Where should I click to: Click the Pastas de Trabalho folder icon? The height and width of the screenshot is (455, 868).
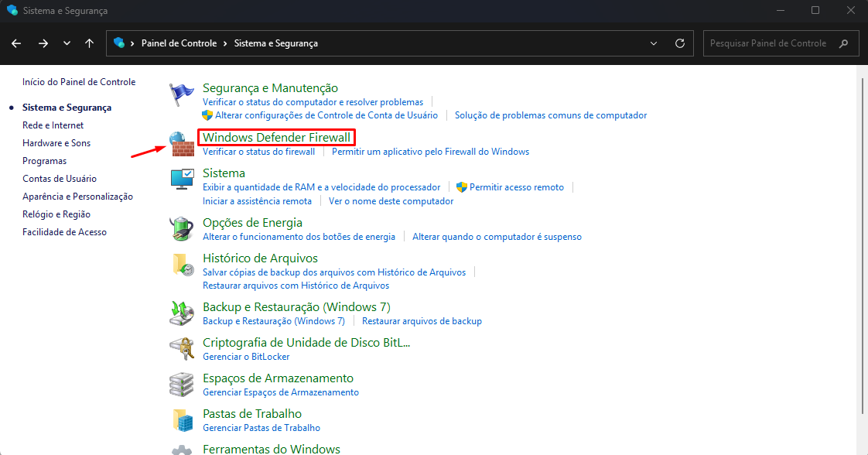tap(182, 420)
